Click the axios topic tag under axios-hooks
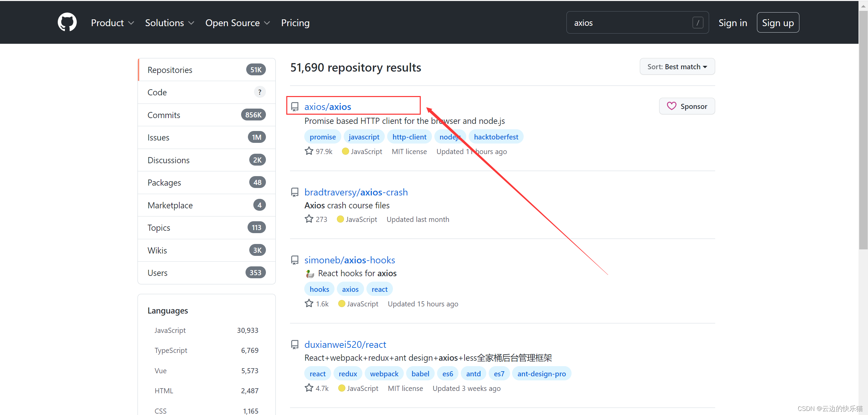The image size is (868, 415). click(350, 289)
